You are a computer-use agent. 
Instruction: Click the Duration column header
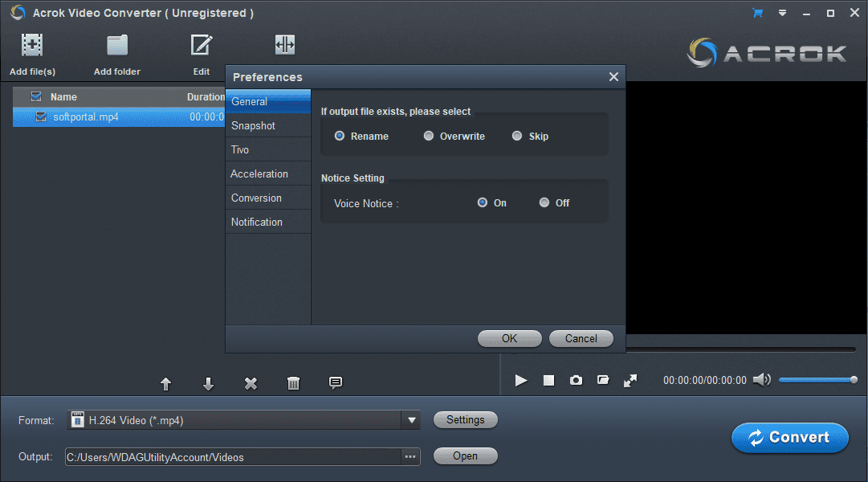point(206,97)
